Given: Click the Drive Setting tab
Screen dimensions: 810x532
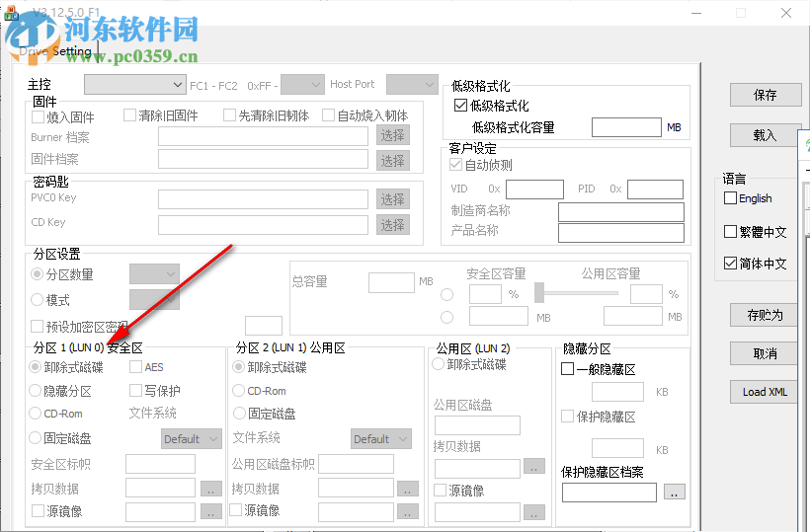Looking at the screenshot, I should (55, 51).
